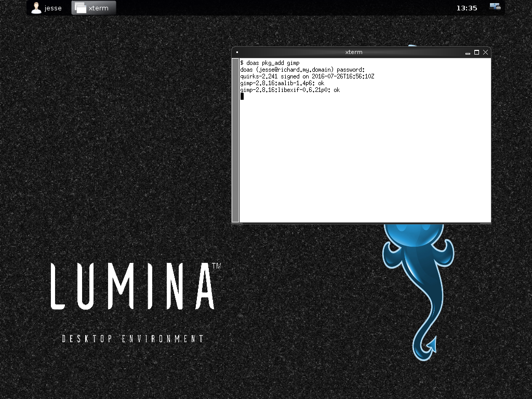Click the 'gimp-2.8.16:aalib-1.4p6: ok' line
This screenshot has height=399, width=532.
[x=282, y=83]
